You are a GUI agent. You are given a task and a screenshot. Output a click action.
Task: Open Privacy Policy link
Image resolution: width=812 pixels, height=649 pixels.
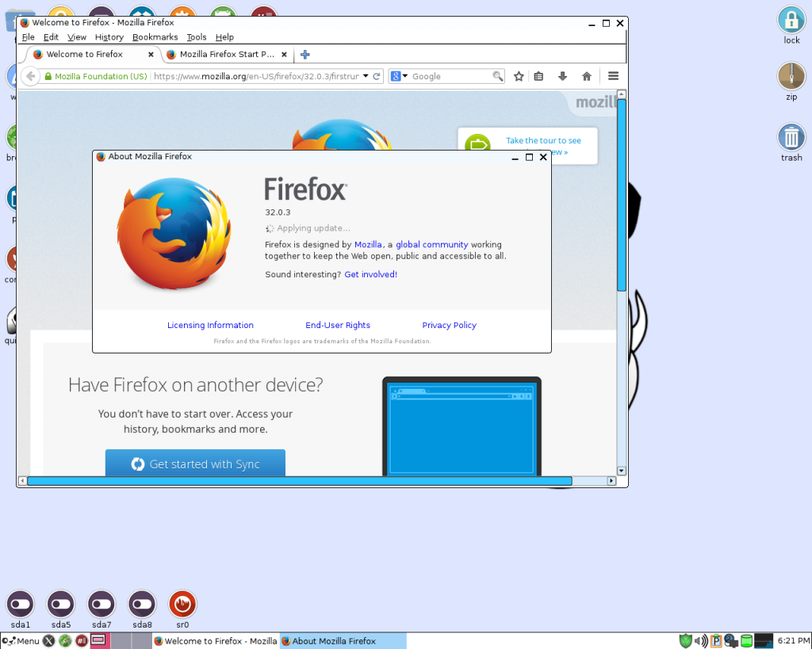(x=449, y=325)
